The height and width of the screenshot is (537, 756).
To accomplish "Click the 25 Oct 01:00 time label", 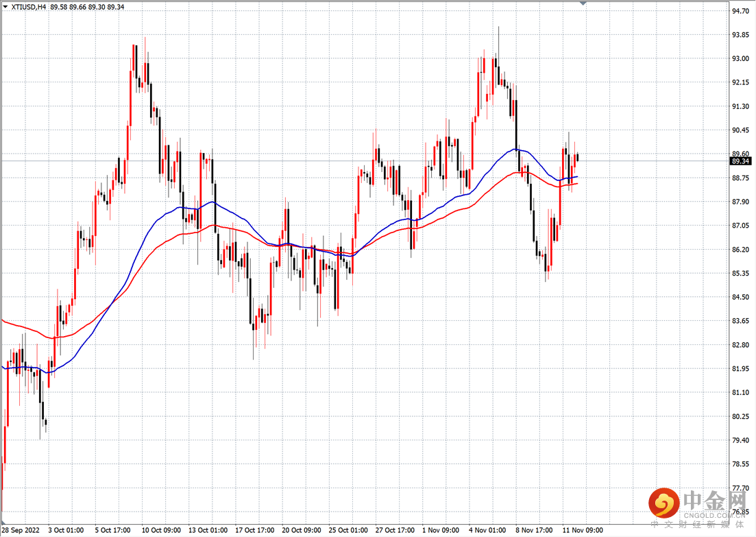I will [348, 530].
